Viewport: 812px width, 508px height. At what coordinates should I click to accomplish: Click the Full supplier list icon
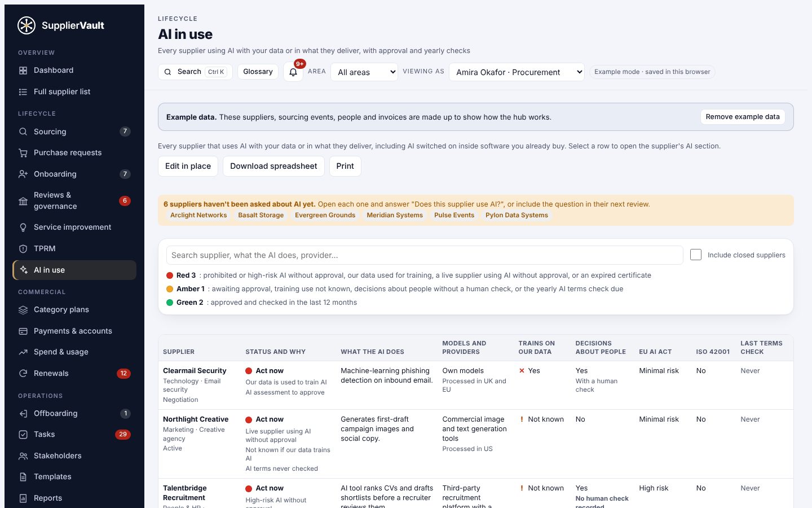[x=23, y=92]
